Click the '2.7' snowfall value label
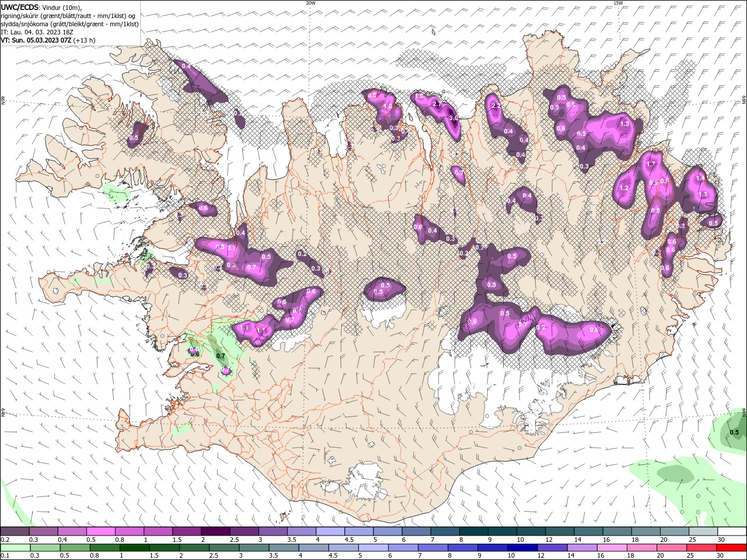 (x=437, y=104)
